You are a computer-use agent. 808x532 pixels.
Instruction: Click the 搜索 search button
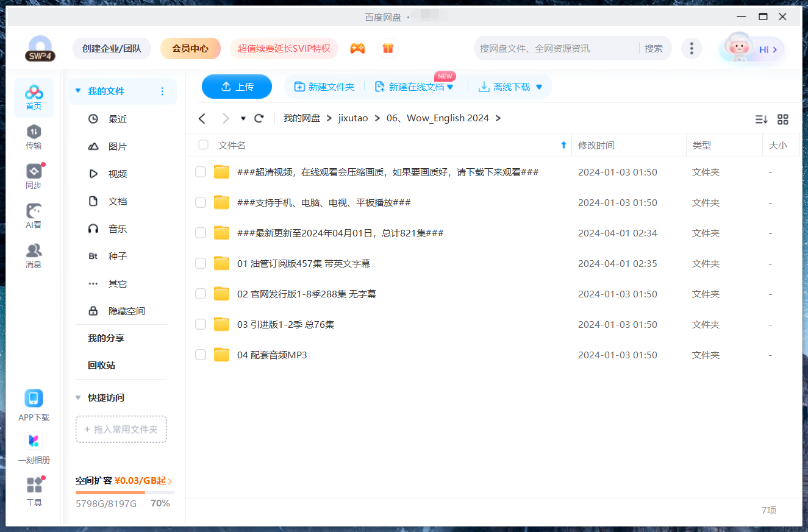tap(654, 48)
